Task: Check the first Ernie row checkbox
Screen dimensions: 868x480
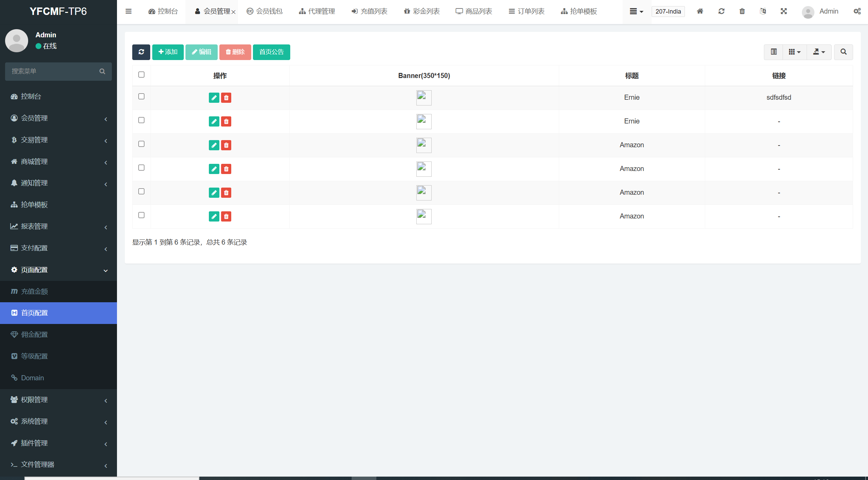Action: 141,97
